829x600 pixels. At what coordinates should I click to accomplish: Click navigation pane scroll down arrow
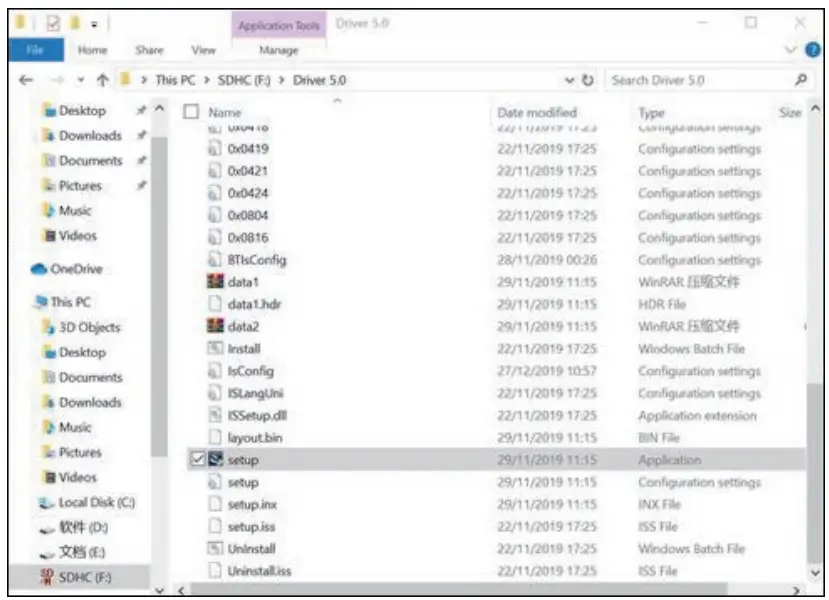click(160, 590)
